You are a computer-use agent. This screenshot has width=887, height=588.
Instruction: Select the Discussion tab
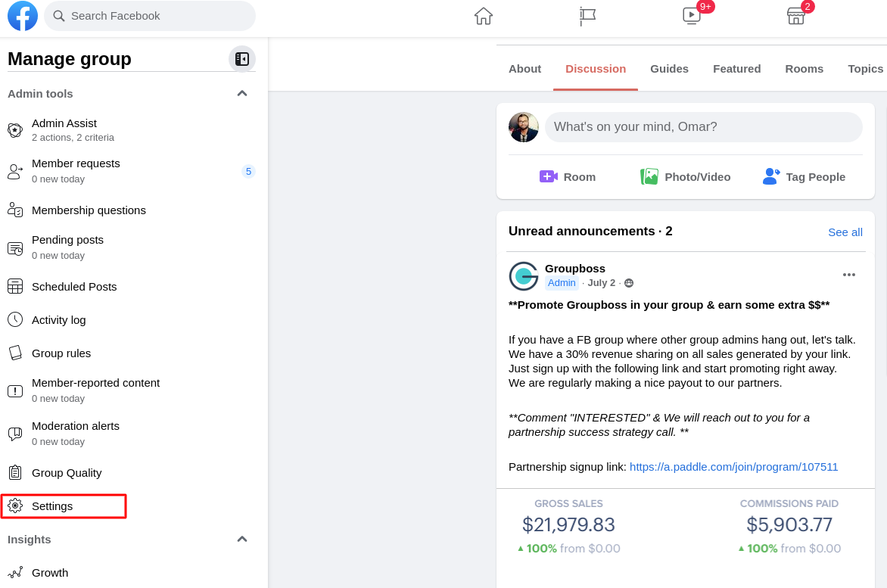pos(596,69)
